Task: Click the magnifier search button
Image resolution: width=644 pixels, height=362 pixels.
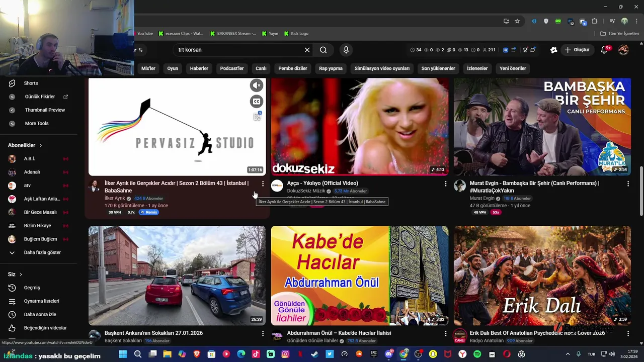Action: tap(324, 50)
